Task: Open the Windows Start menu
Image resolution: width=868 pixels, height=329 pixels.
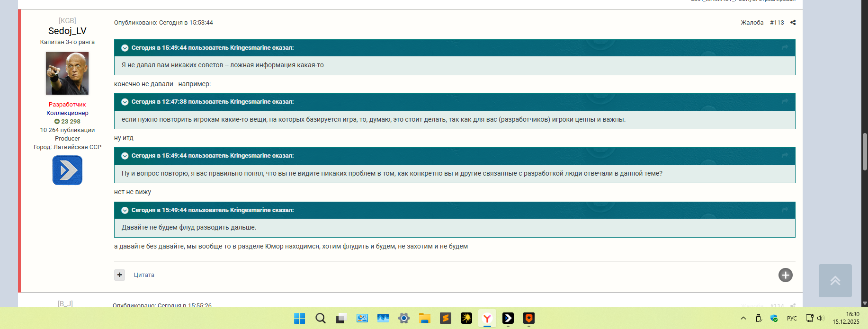Action: [299, 319]
